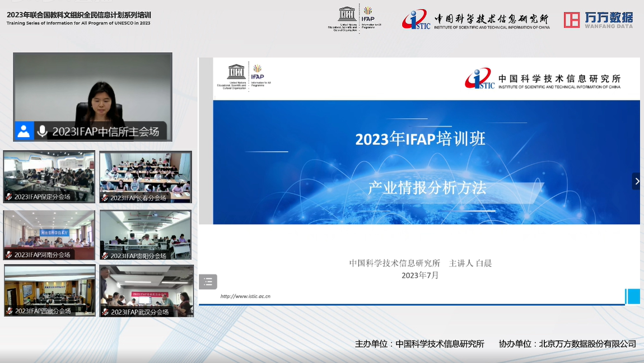Click the Wanfang Data logo icon

[572, 20]
